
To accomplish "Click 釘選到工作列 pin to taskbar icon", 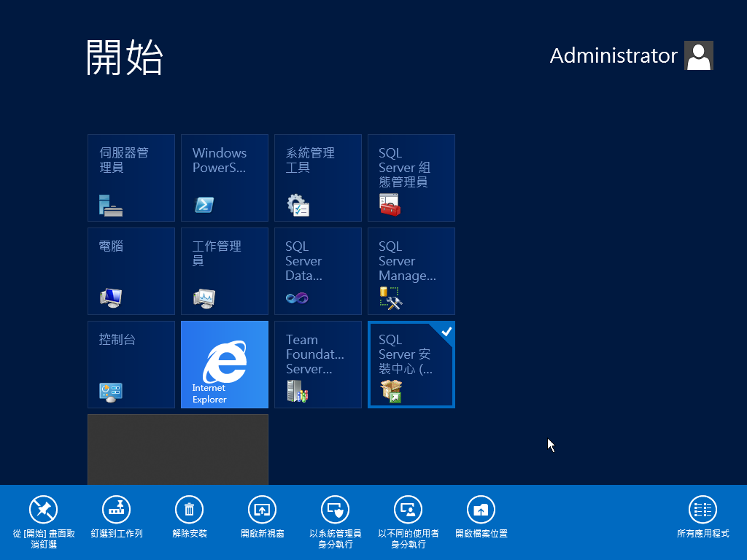I will coord(116,510).
